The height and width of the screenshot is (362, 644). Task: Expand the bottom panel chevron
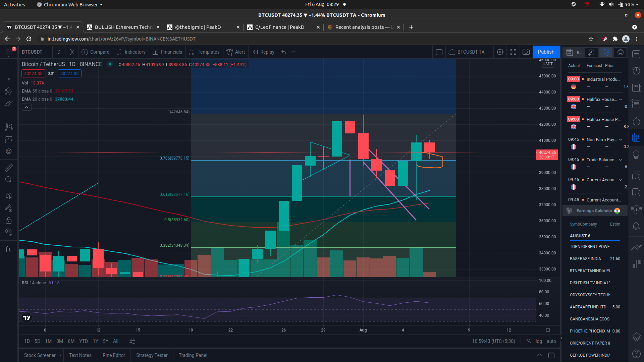coord(539,355)
